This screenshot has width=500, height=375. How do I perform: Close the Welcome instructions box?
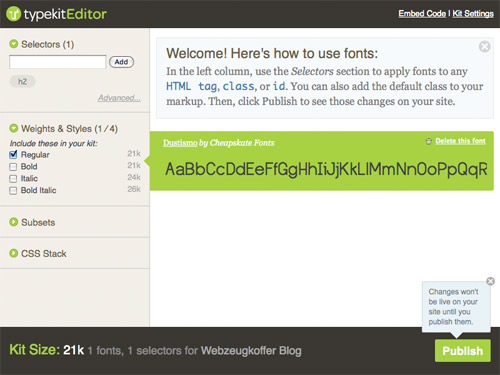(x=484, y=47)
